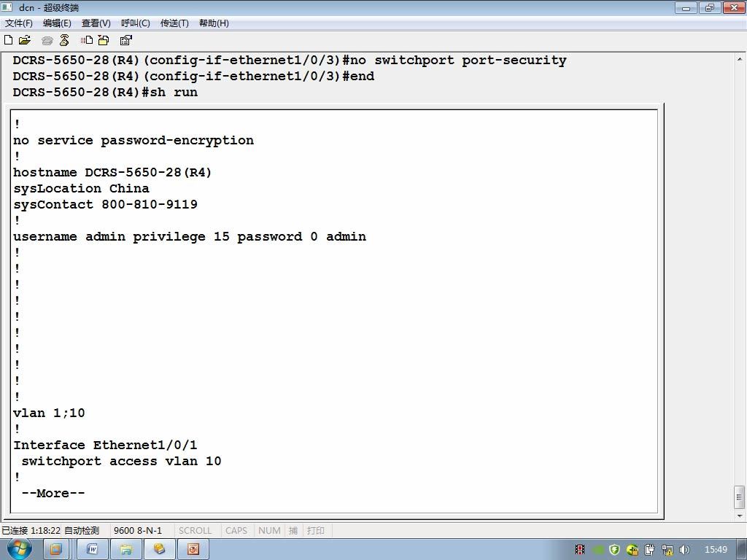This screenshot has height=560, width=747.
Task: Click the HyperTerminal title bar app icon
Action: click(7, 7)
